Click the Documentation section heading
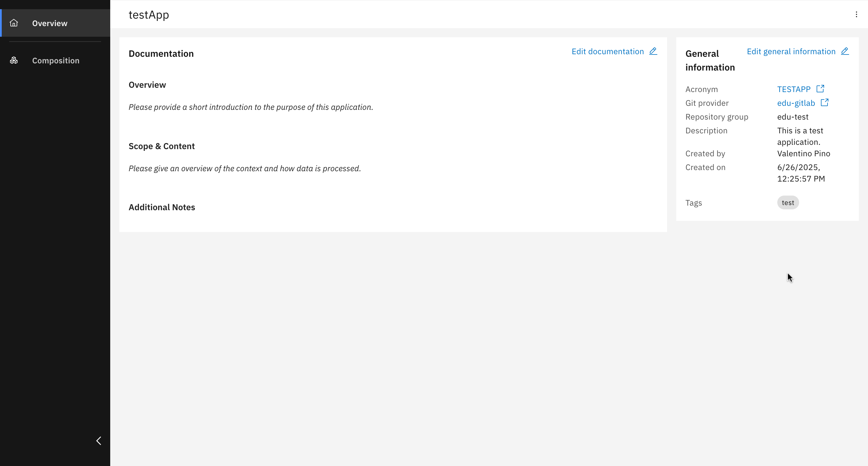The width and height of the screenshot is (868, 466). [161, 53]
